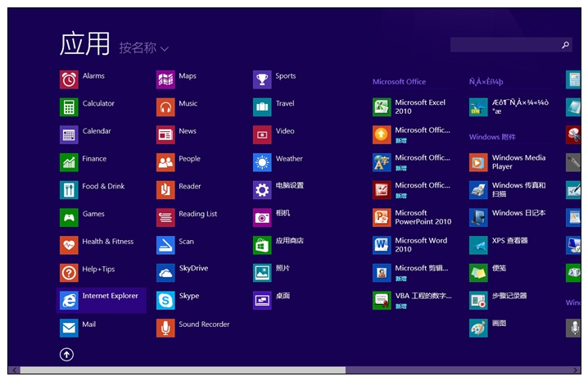Open 电脑设置 PC settings gear icon

[x=262, y=190]
